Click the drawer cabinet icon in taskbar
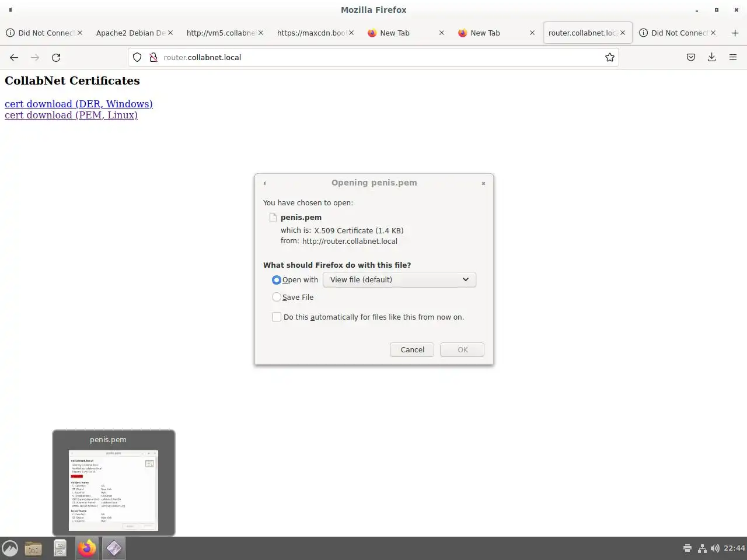Screen dimensions: 747x560 [60, 548]
